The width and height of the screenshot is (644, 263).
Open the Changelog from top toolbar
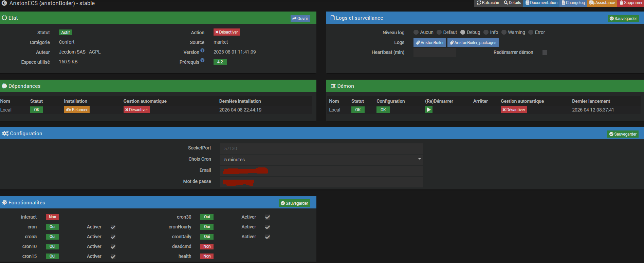(573, 3)
